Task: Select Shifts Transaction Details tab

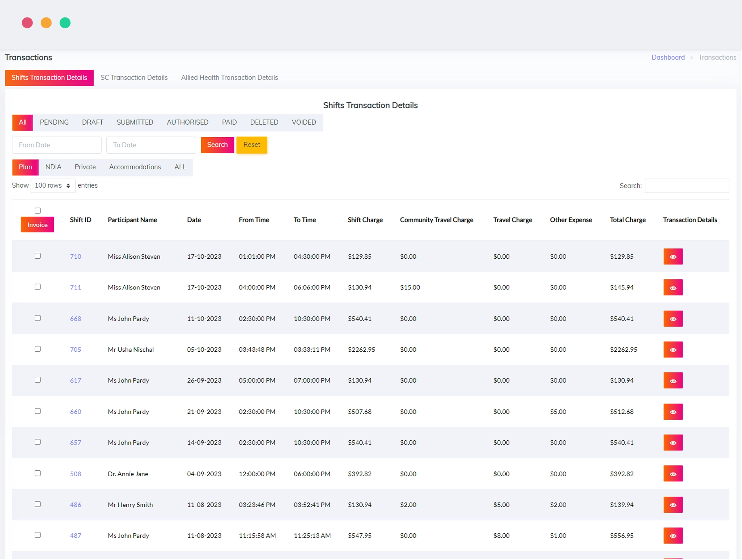Action: 49,78
